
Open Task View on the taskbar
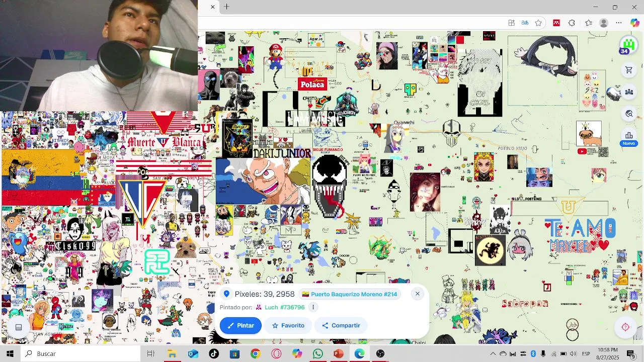click(150, 353)
